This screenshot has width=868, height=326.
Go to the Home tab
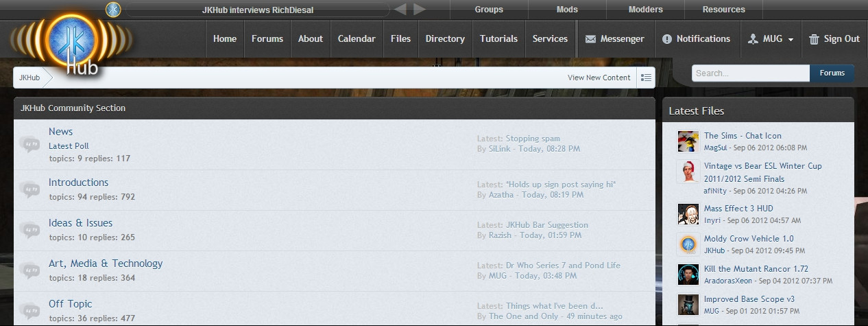tap(225, 39)
